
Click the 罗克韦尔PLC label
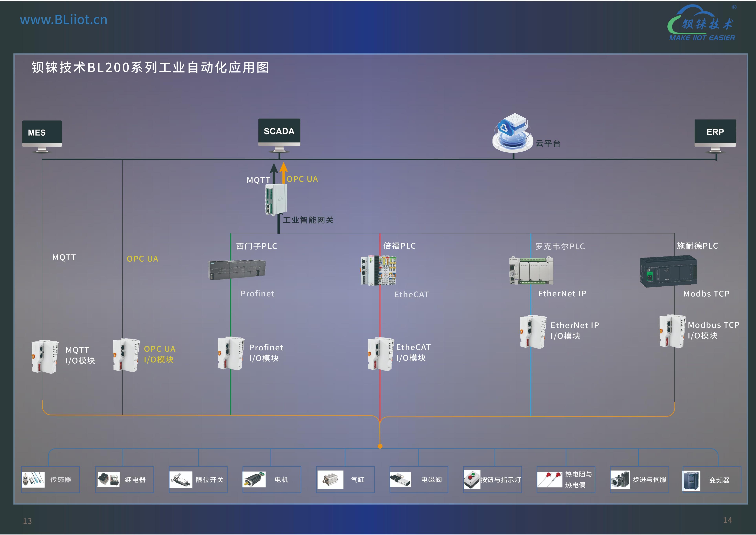pos(560,247)
